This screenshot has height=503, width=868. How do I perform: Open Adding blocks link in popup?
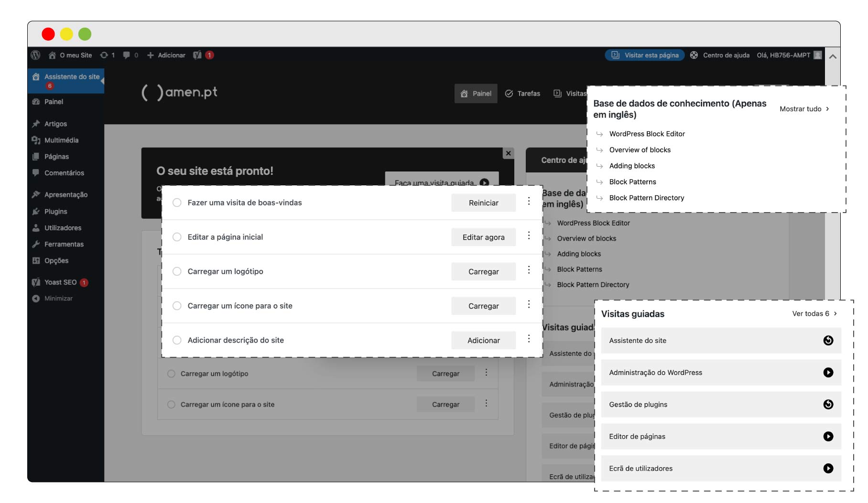(x=632, y=166)
